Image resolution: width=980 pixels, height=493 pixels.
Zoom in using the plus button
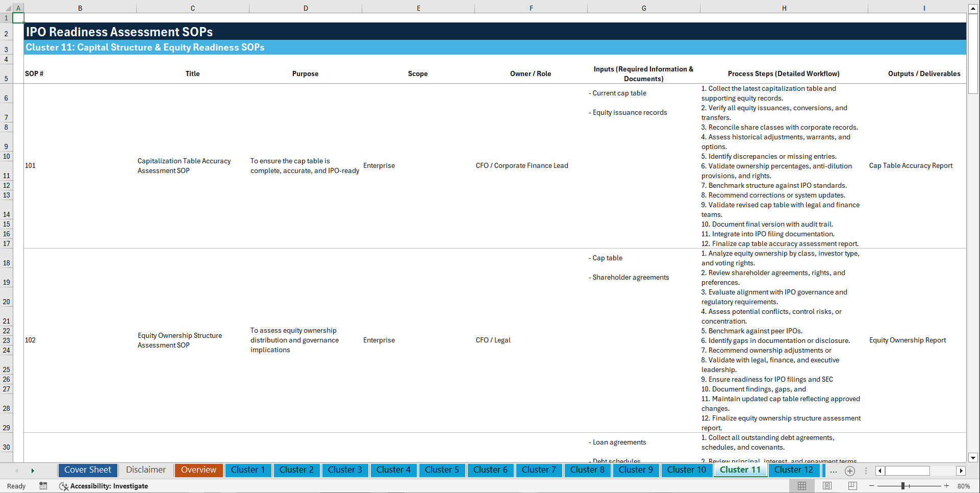click(947, 486)
